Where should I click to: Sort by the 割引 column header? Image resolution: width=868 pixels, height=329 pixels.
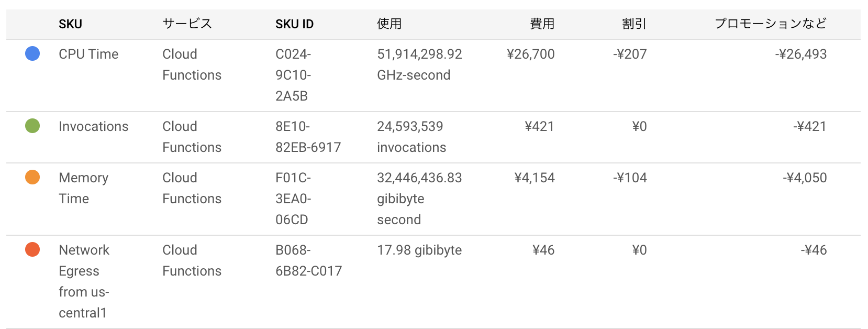[635, 24]
